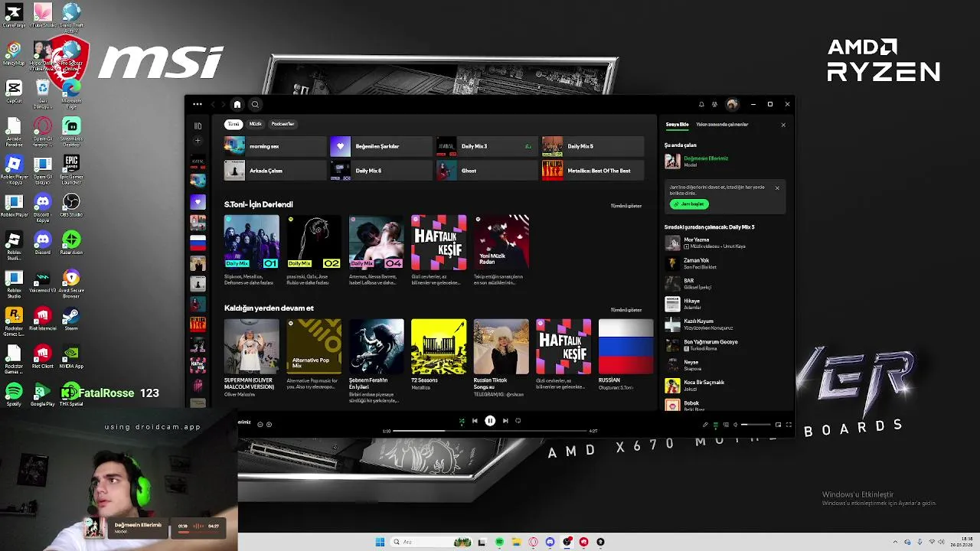Seek using the song progress bar
This screenshot has height=551, width=980.
pyautogui.click(x=490, y=431)
